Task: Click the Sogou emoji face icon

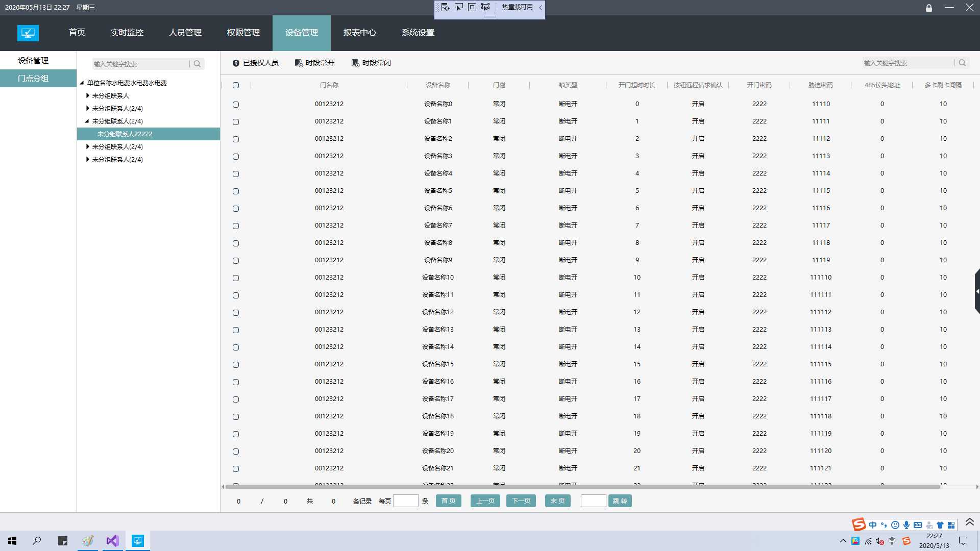Action: (895, 525)
